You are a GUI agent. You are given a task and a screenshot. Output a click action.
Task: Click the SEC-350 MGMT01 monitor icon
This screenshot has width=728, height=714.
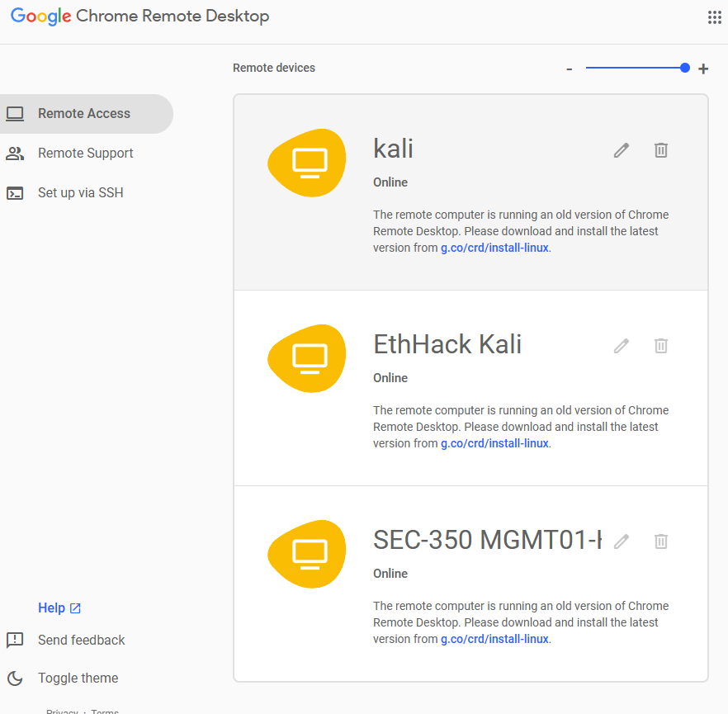(309, 554)
